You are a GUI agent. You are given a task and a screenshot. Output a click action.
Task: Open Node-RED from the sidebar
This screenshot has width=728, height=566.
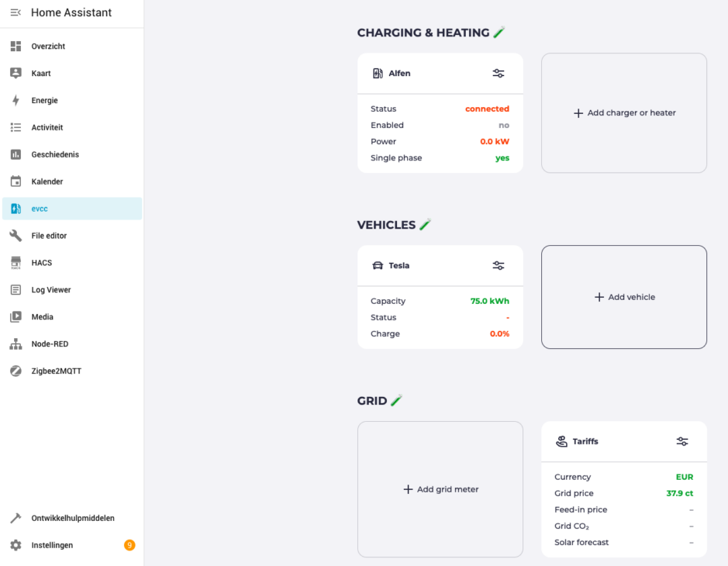click(50, 344)
